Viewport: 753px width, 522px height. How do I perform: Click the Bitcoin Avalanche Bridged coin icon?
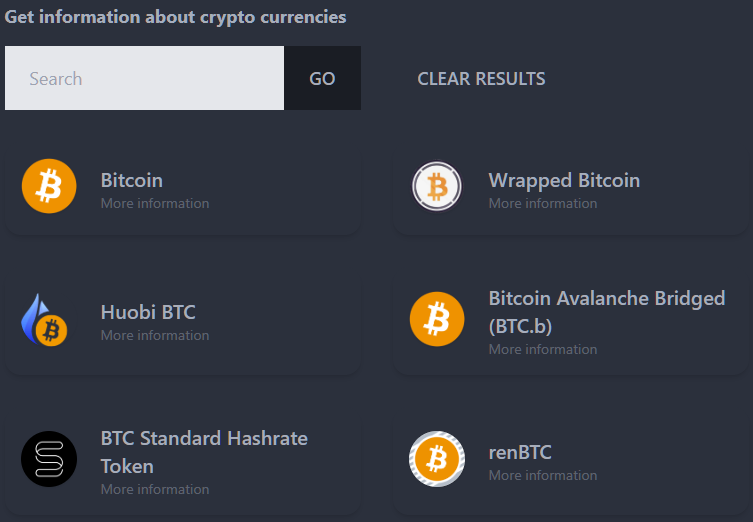click(x=437, y=319)
